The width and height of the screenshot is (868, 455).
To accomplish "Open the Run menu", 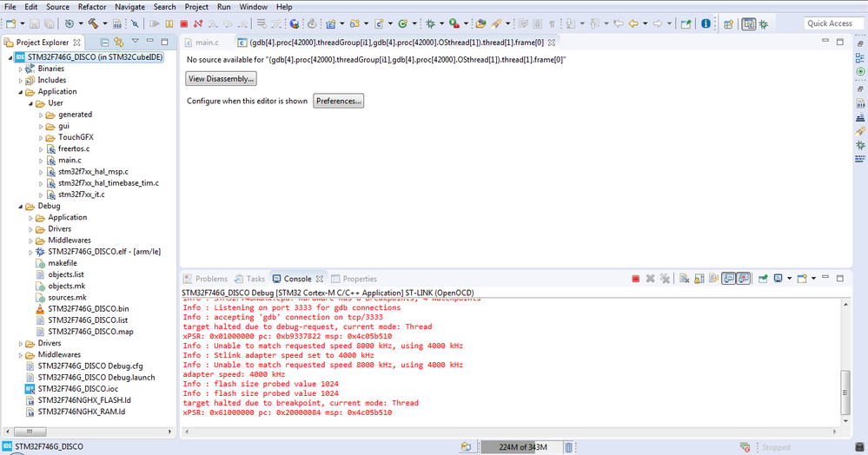I will coord(223,7).
